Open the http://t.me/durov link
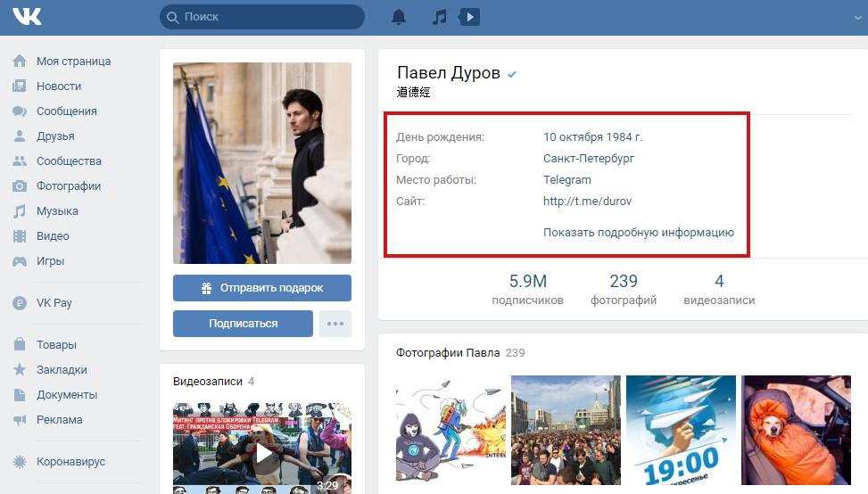The width and height of the screenshot is (868, 494). coord(587,201)
